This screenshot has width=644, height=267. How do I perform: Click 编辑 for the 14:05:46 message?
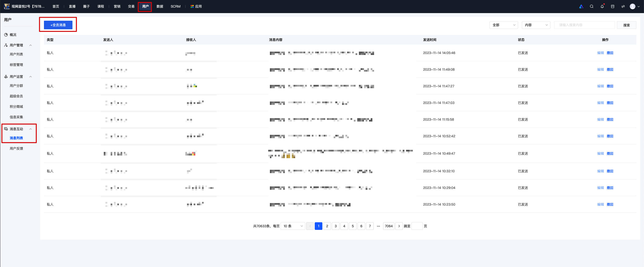point(601,53)
